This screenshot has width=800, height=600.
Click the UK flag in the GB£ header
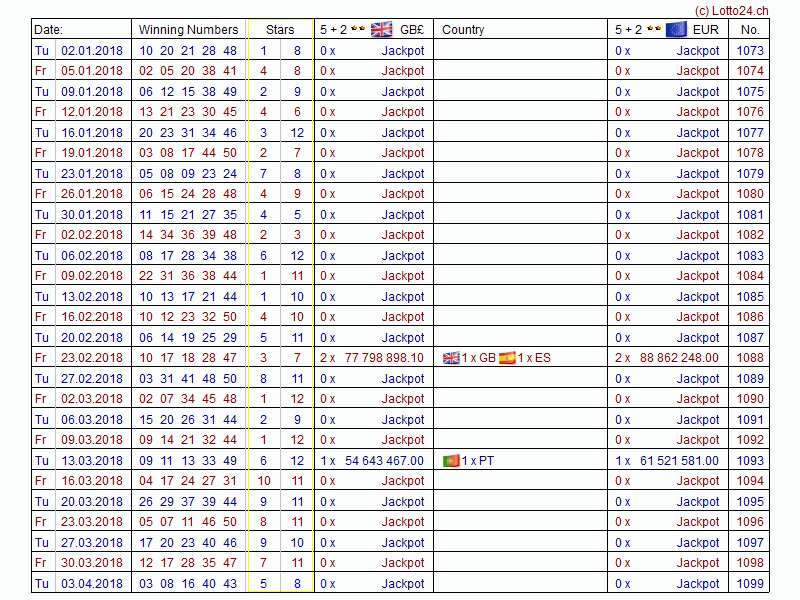pyautogui.click(x=381, y=29)
